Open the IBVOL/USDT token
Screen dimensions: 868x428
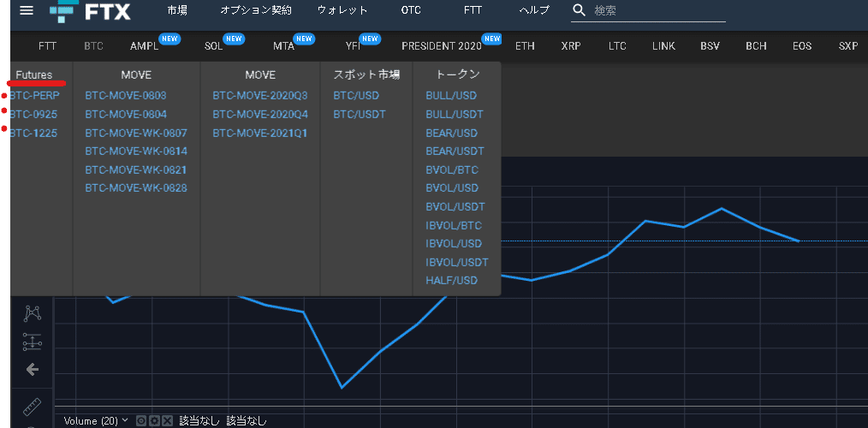tap(457, 263)
